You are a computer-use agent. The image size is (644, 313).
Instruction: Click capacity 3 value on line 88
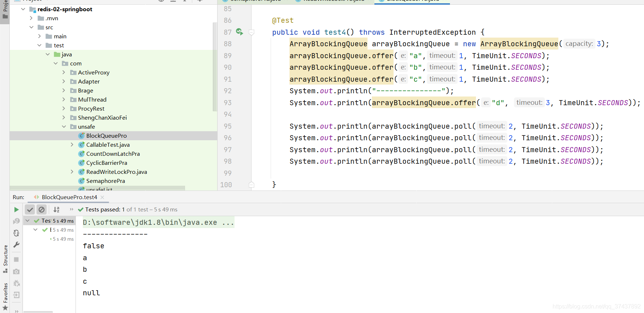pos(599,44)
